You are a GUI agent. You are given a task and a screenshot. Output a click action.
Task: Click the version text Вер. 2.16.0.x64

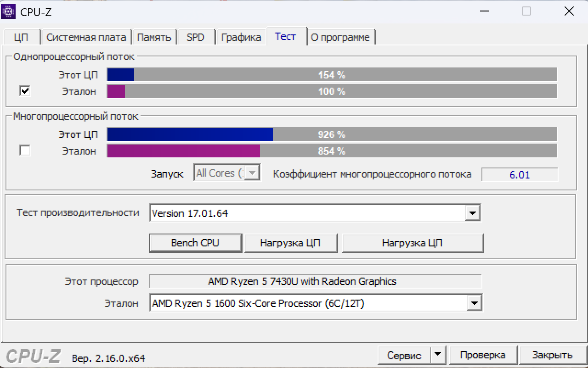coord(108,358)
